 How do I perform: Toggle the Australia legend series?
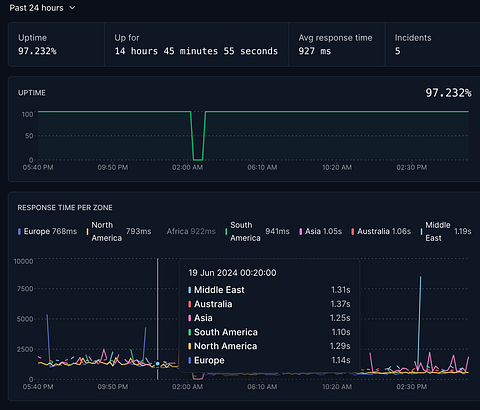[x=381, y=231]
